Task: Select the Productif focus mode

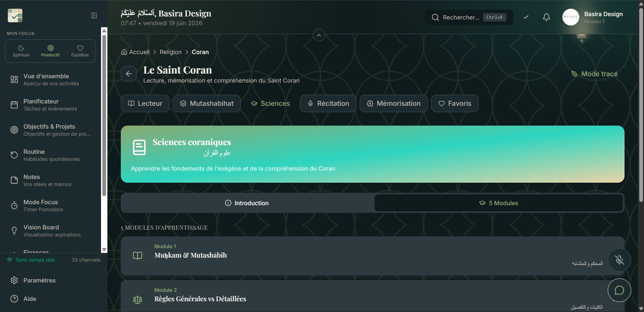Action: pyautogui.click(x=50, y=51)
